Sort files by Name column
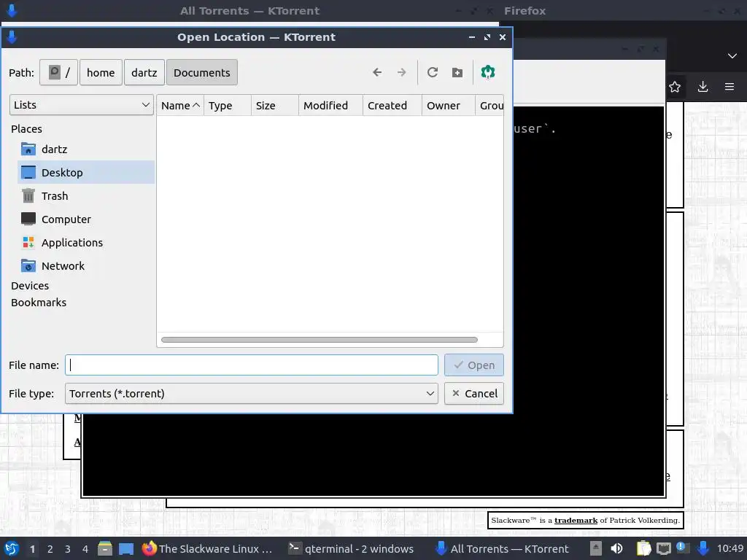Image resolution: width=747 pixels, height=560 pixels. [x=180, y=105]
